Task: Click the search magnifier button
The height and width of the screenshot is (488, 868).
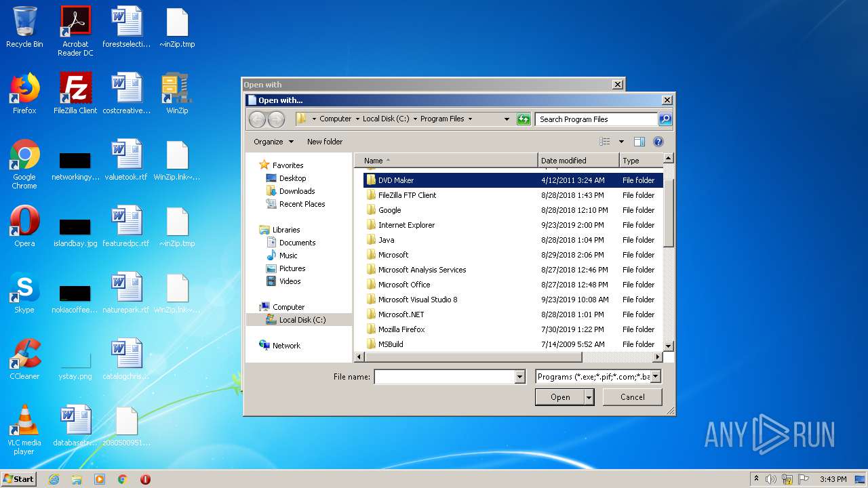Action: (x=665, y=119)
